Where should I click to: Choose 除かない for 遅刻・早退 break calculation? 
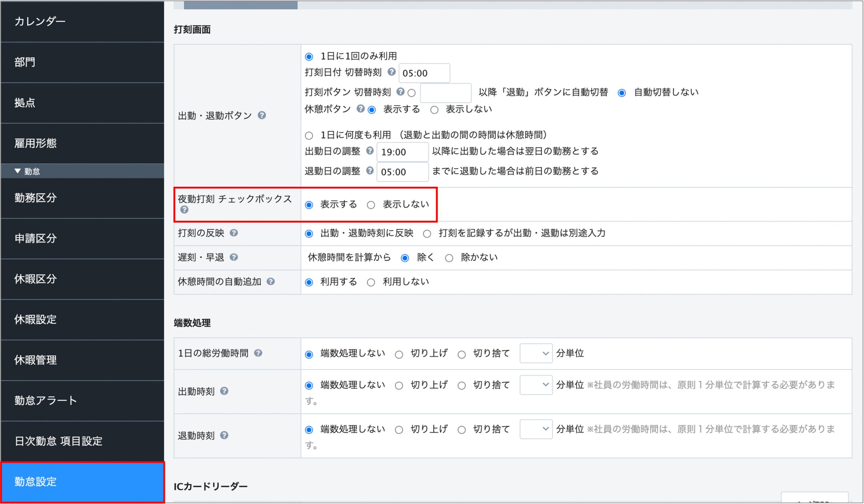tap(449, 258)
